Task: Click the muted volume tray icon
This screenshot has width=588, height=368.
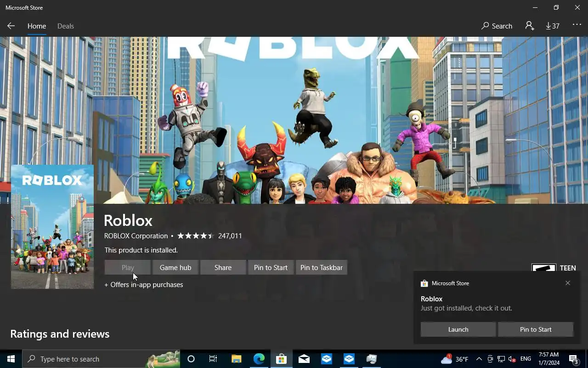Action: (x=512, y=359)
